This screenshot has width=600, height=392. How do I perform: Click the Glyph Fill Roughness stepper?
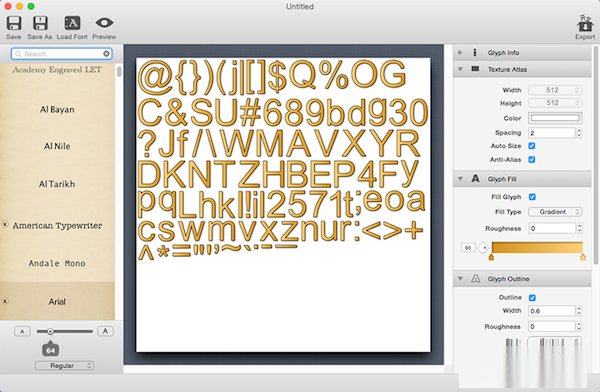579,229
